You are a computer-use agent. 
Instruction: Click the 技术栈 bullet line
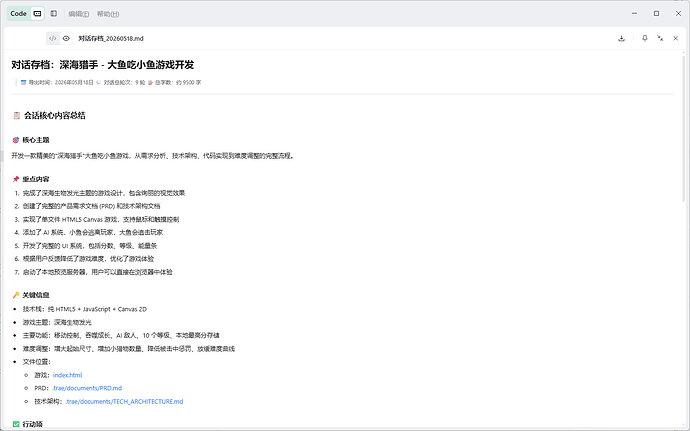pos(84,309)
